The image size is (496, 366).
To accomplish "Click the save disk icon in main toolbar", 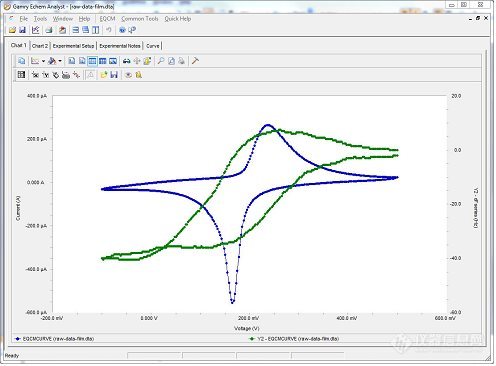I will point(22,30).
